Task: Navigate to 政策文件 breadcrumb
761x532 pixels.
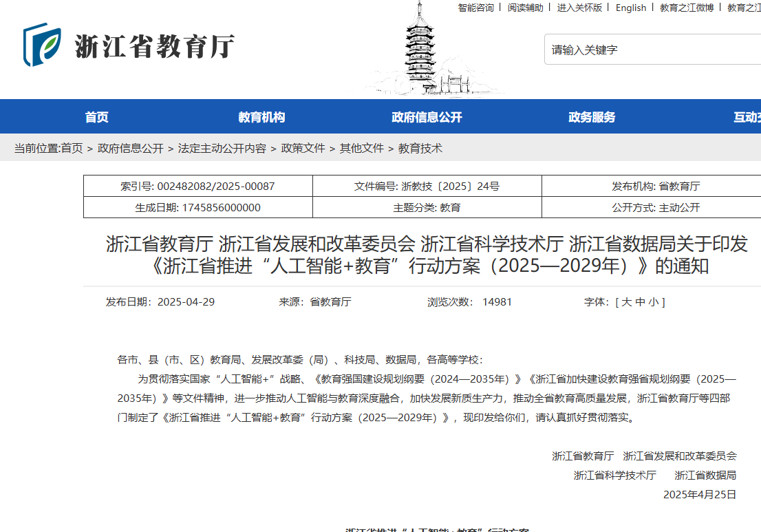Action: click(303, 148)
